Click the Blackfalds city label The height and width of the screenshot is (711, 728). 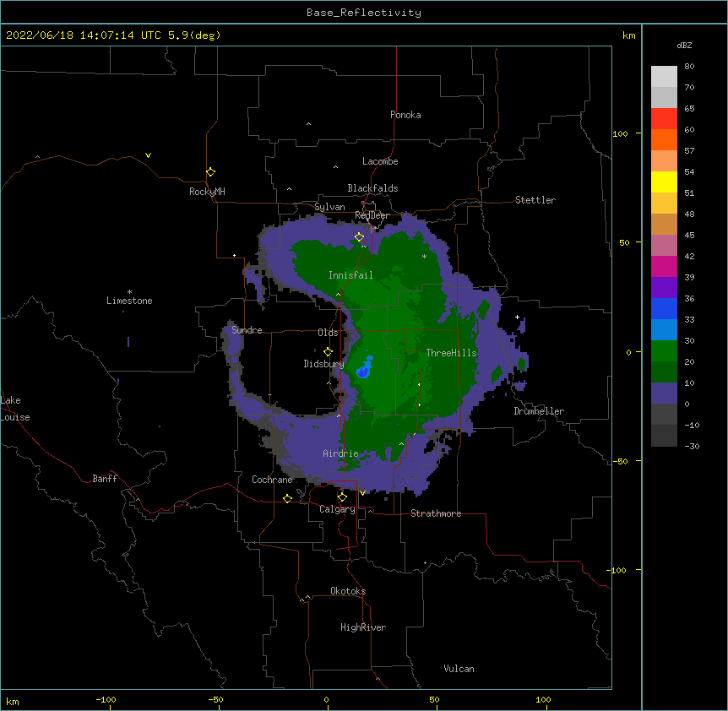372,188
